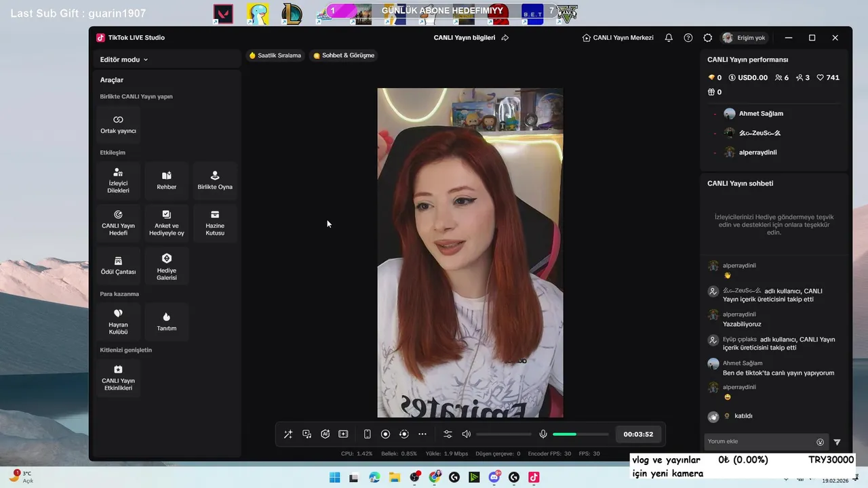
Task: Open the notifications bell
Action: tap(669, 38)
